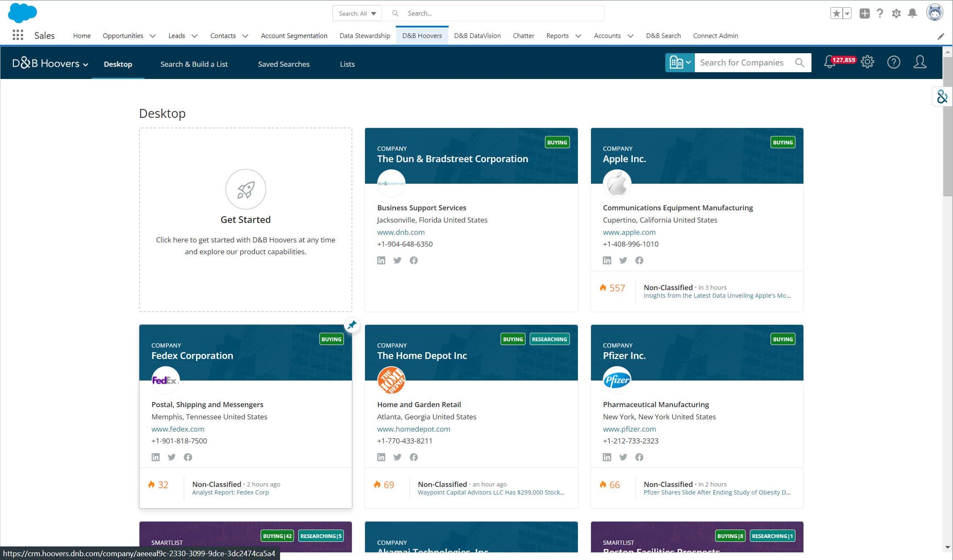953x560 pixels.
Task: Expand the Accounts nav dropdown chevron
Action: coord(630,36)
